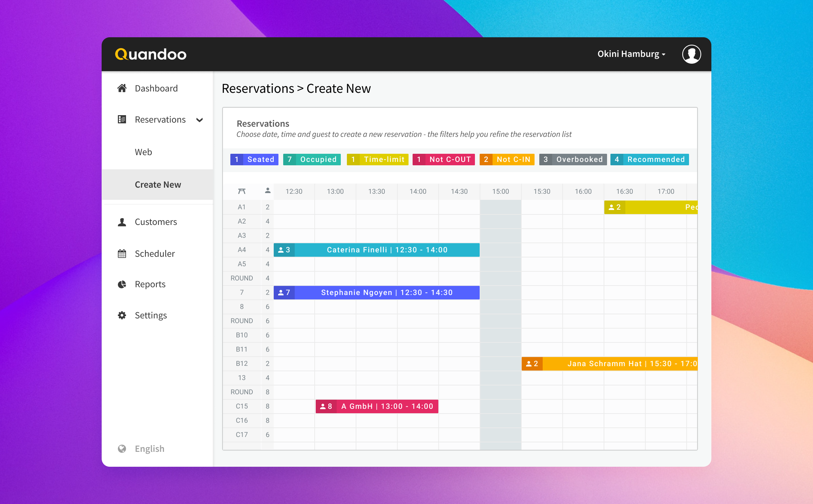This screenshot has height=504, width=813.
Task: Click the Scheduler calendar icon
Action: (x=122, y=254)
